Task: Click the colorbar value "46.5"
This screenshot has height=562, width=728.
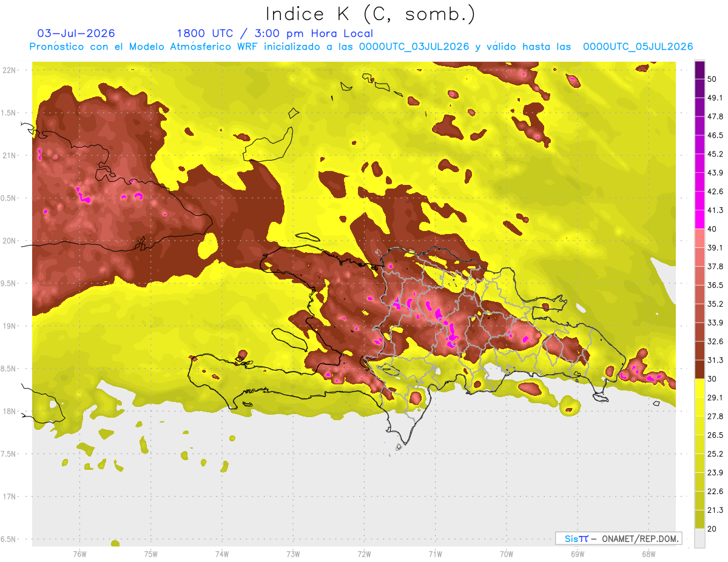Action: 715,136
